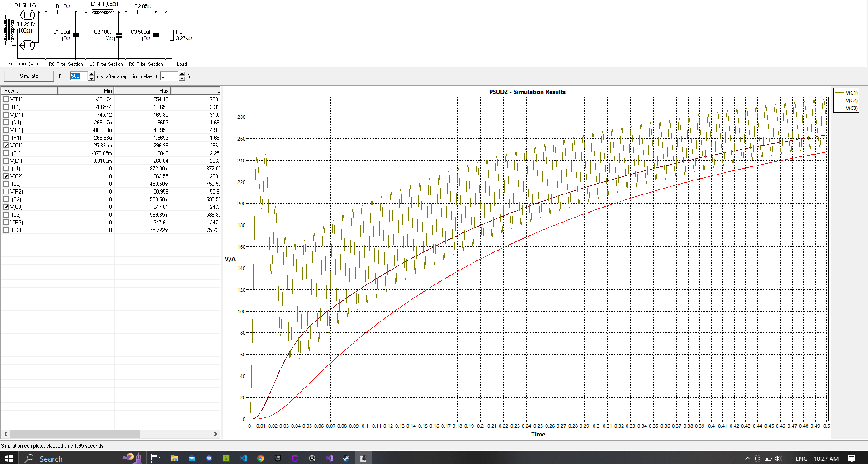868x464 pixels.
Task: Click the L1 4H choke symbol
Action: [103, 11]
